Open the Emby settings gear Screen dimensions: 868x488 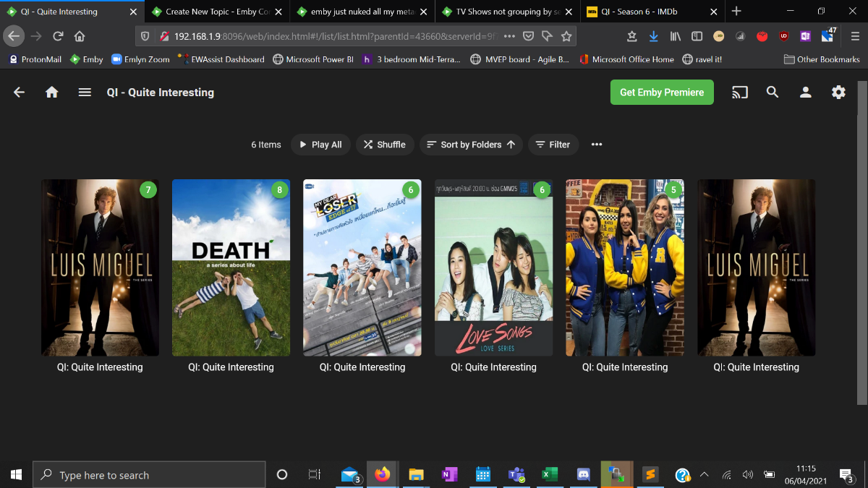[838, 93]
